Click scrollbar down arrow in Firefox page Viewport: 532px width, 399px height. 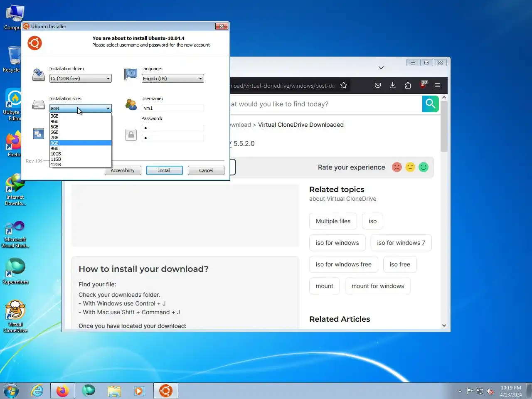pos(444,325)
